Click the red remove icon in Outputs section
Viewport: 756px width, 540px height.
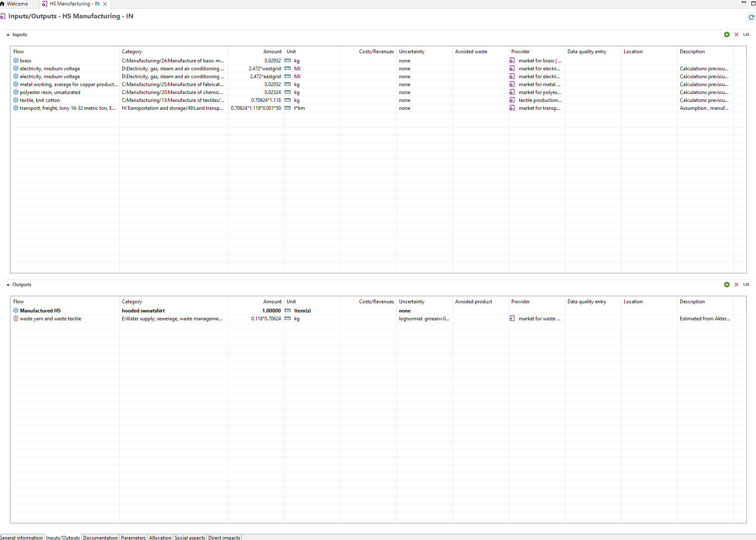tap(736, 285)
